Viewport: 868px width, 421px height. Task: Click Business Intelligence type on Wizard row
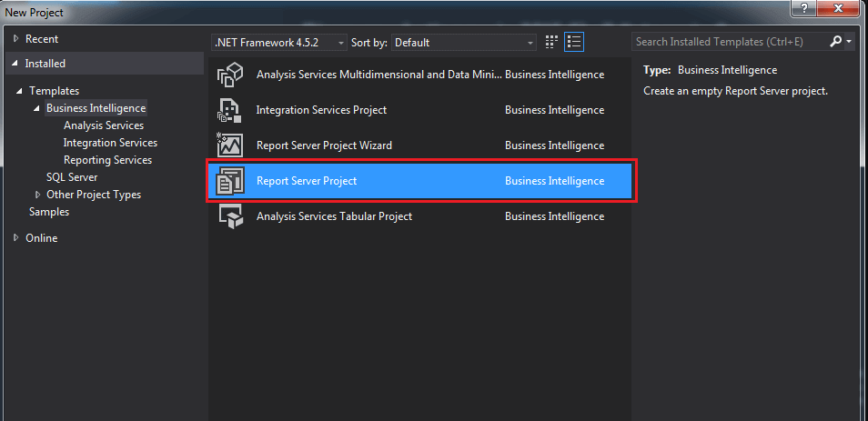pos(555,145)
